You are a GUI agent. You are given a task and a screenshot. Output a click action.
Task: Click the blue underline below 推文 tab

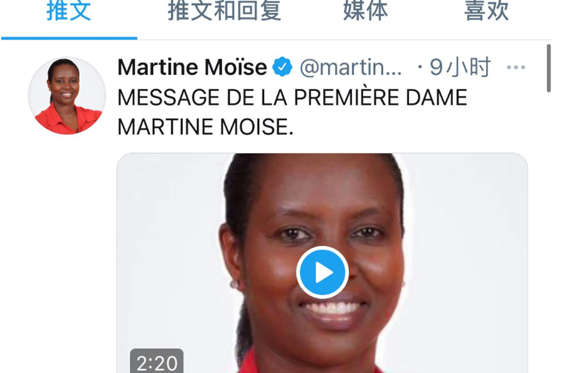pos(69,38)
